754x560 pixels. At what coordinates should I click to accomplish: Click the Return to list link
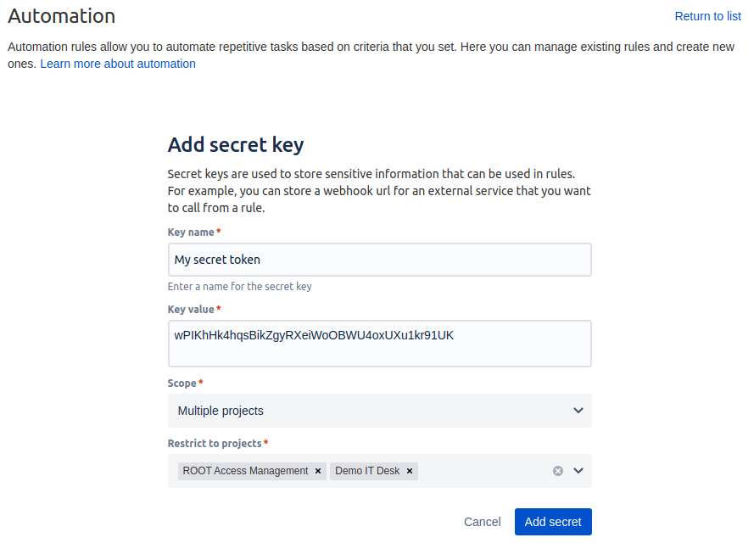[x=707, y=16]
